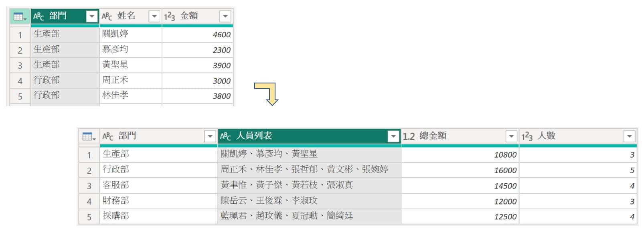
Task: Select the 財務部 cell in bottom table
Action: point(158,201)
